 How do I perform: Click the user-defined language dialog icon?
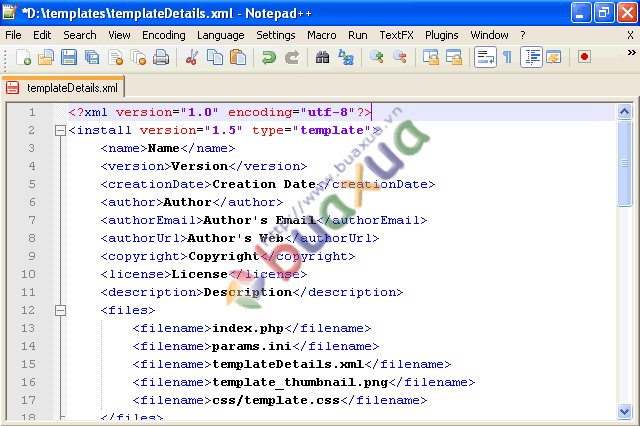click(x=553, y=57)
